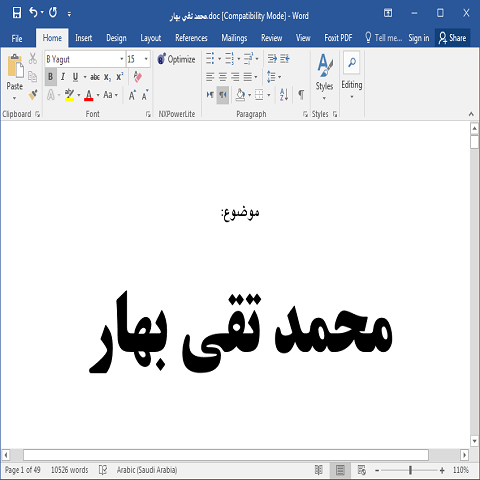This screenshot has width=480, height=480.
Task: Undo the last action
Action: pyautogui.click(x=33, y=13)
